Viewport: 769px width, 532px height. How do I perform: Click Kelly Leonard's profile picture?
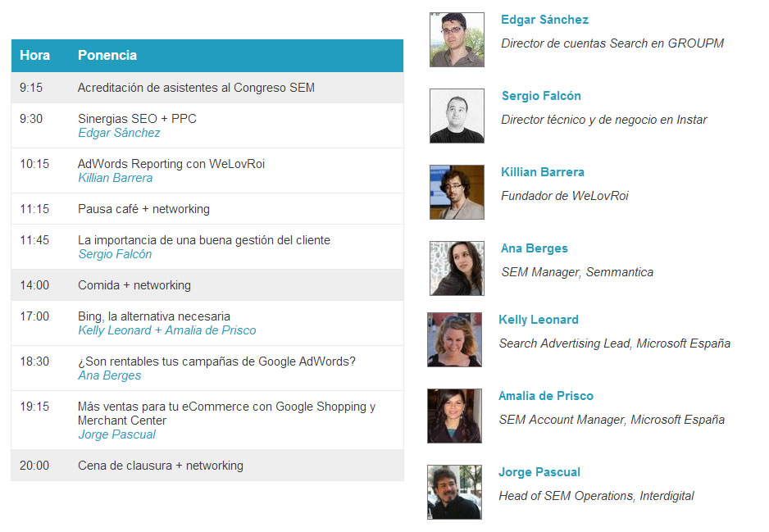point(455,339)
